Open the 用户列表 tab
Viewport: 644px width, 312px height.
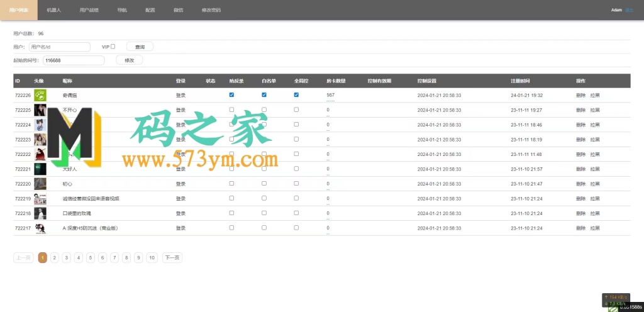click(x=19, y=10)
